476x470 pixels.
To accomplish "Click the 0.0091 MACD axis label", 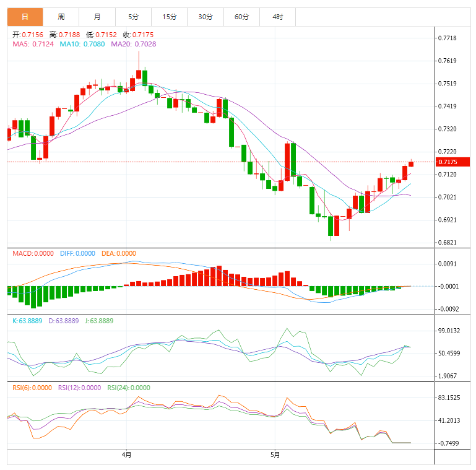I will click(448, 264).
